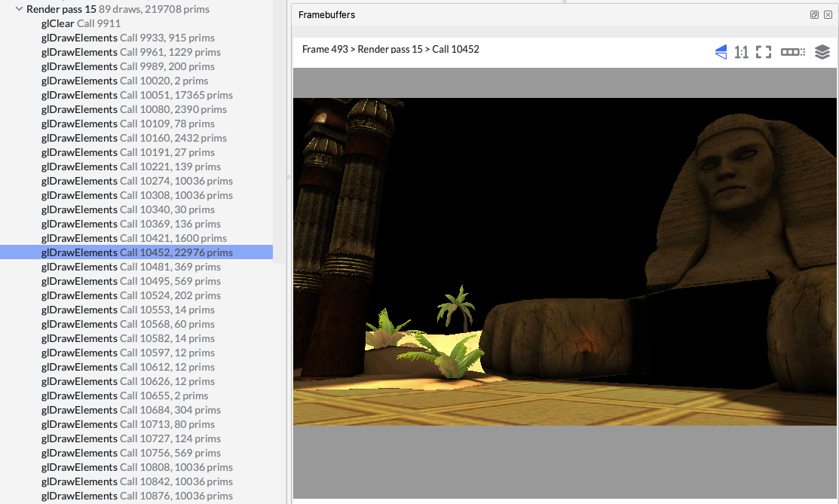Toggle vertical flip of the framebuffer image
Image resolution: width=839 pixels, height=504 pixels.
pyautogui.click(x=721, y=52)
